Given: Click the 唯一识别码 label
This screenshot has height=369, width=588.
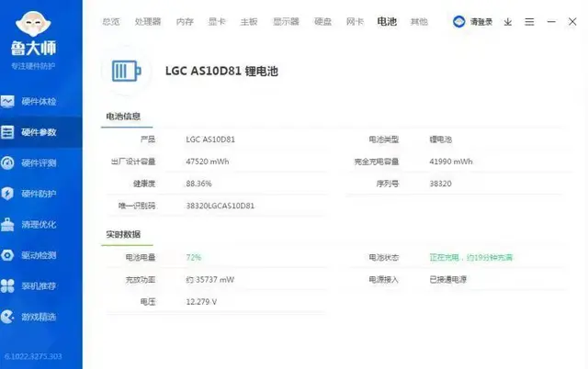Looking at the screenshot, I should pos(137,206).
